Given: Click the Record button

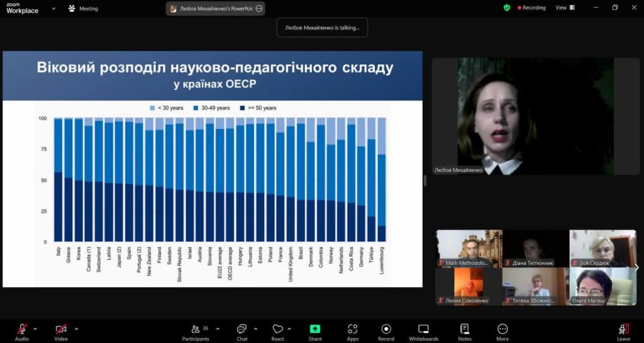Looking at the screenshot, I should [386, 332].
